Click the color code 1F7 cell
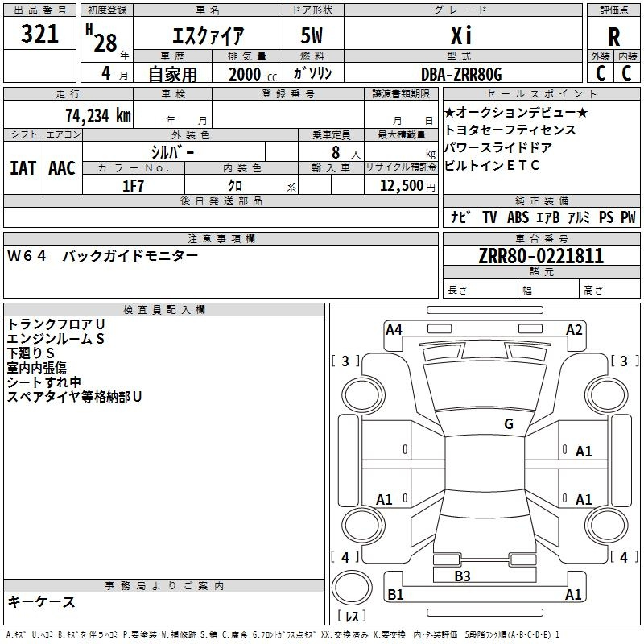The image size is (644, 644). 133,185
